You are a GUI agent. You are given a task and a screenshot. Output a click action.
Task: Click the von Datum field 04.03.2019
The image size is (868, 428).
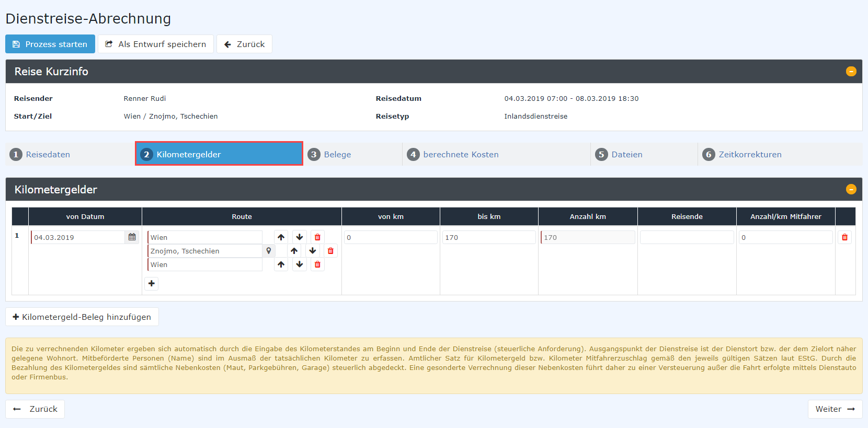pyautogui.click(x=78, y=237)
